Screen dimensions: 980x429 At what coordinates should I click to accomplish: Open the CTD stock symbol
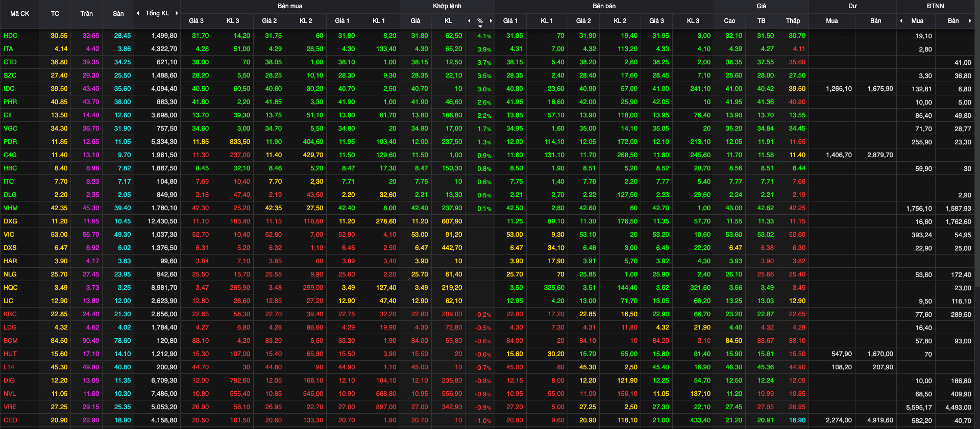coord(10,62)
